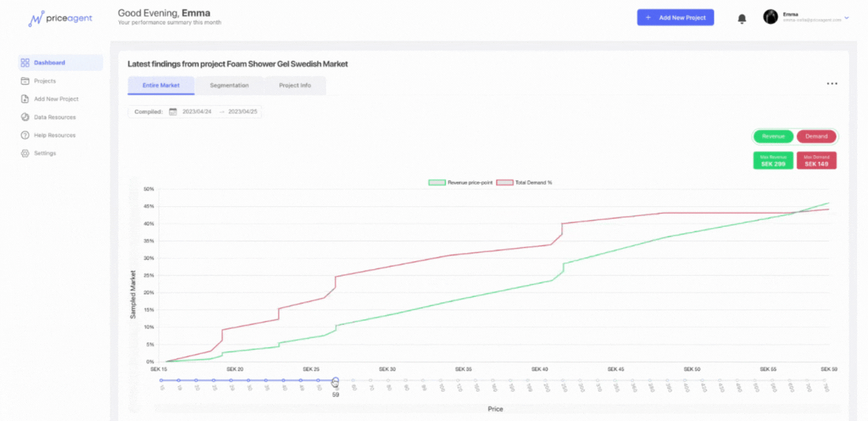Screen dimensions: 868x421
Task: Click the Max Revenue SEK 299 badge
Action: pos(773,160)
